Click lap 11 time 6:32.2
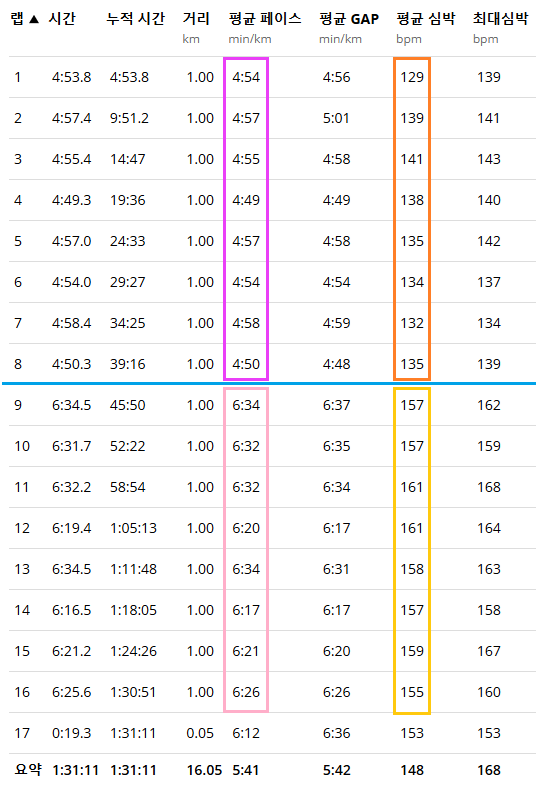Viewport: 536px width, 791px height. tap(72, 487)
